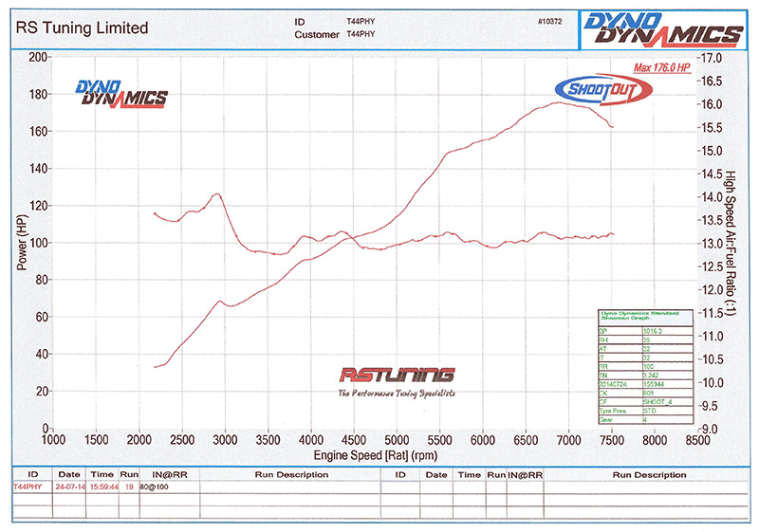This screenshot has height=532, width=759.
Task: Select the Max 176.0 HP label
Action: 661,67
